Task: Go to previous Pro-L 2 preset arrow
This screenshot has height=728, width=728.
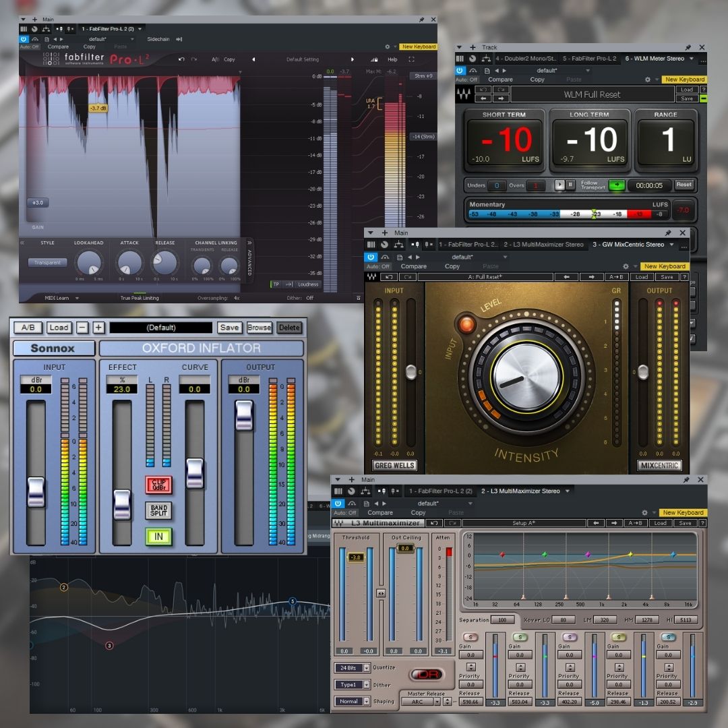Action: point(253,59)
